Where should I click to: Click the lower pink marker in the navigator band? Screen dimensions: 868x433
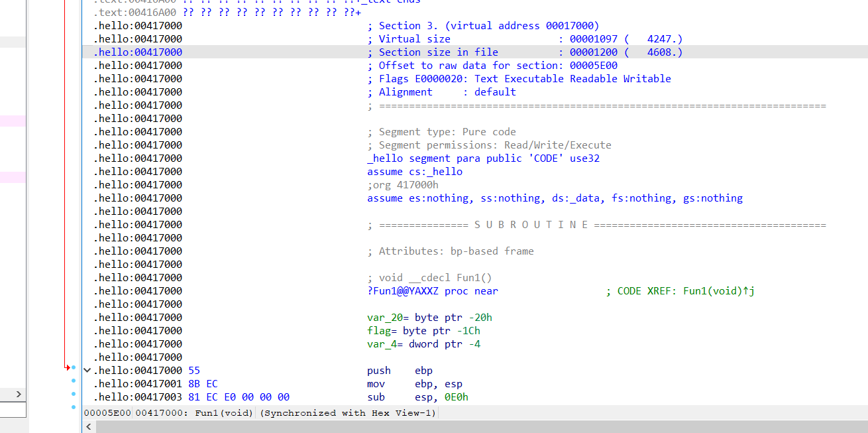(x=13, y=178)
